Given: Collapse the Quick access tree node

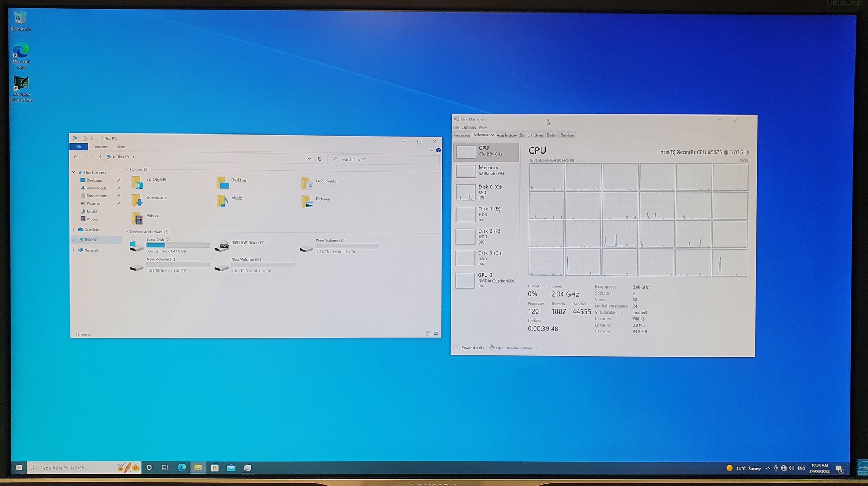Looking at the screenshot, I should [74, 172].
